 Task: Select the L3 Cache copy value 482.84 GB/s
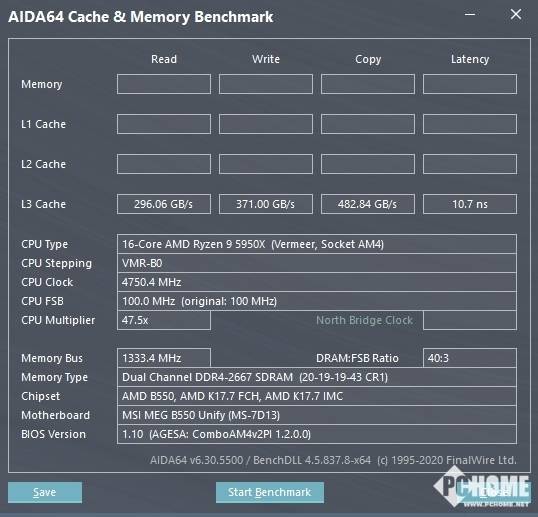pyautogui.click(x=368, y=204)
